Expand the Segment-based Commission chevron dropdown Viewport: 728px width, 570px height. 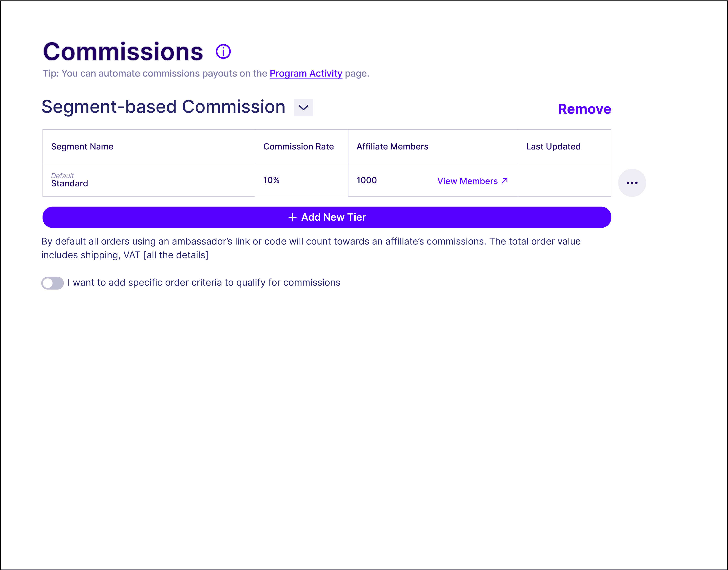click(303, 107)
